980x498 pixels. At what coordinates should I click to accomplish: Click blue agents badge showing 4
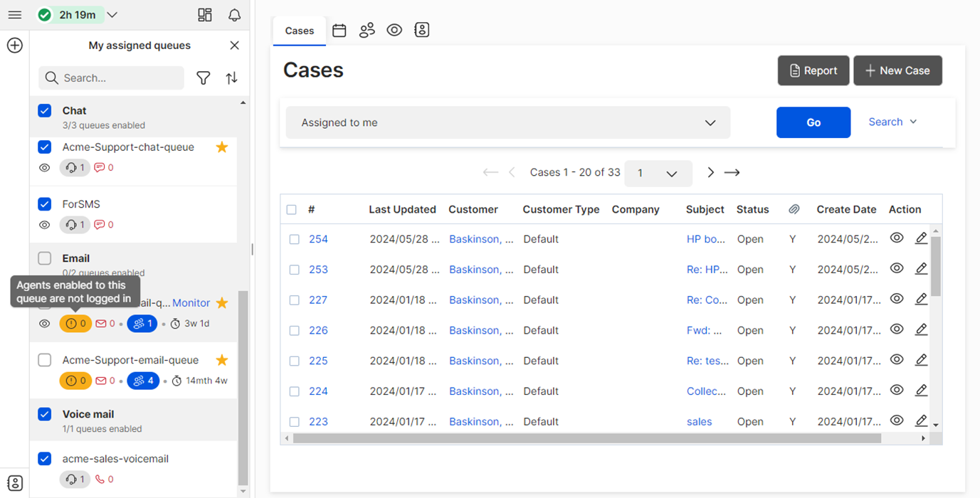coord(143,381)
